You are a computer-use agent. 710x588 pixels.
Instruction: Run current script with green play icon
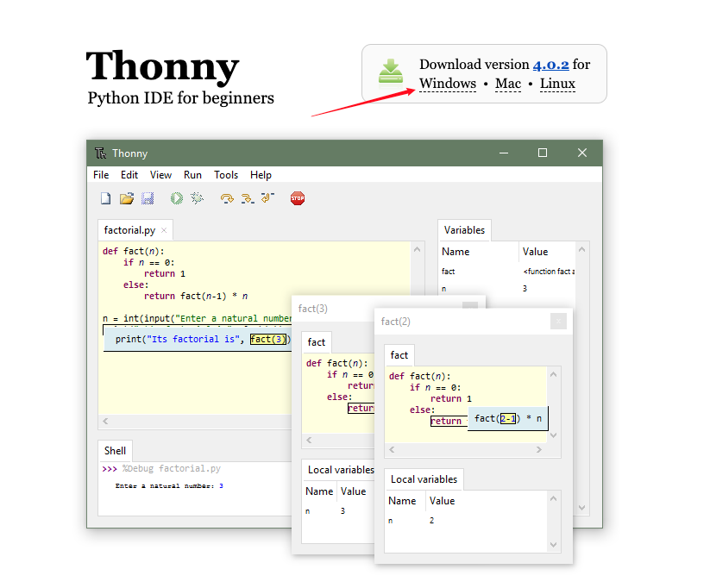pos(176,198)
